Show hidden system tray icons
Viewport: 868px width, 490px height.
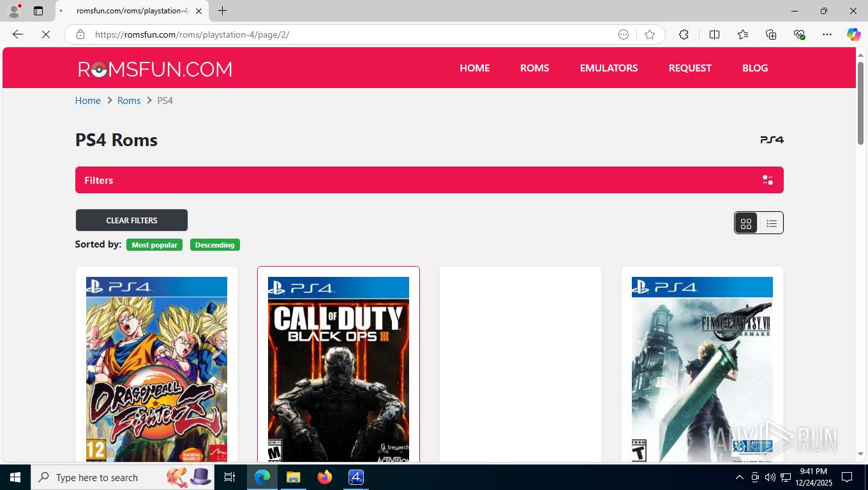[739, 477]
